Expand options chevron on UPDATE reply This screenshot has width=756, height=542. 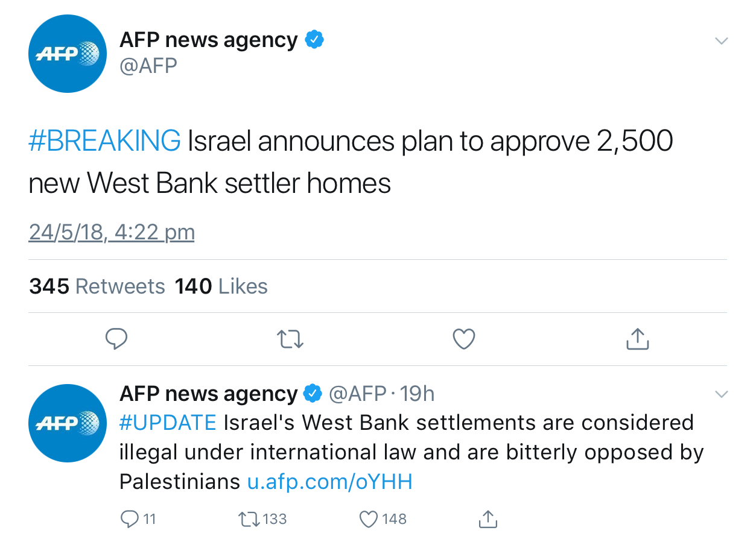[x=721, y=394]
